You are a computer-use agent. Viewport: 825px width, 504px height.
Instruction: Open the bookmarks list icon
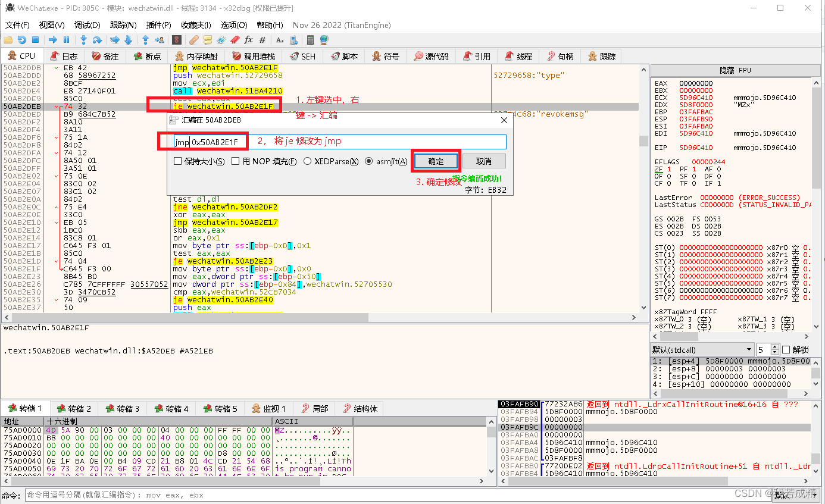[235, 40]
